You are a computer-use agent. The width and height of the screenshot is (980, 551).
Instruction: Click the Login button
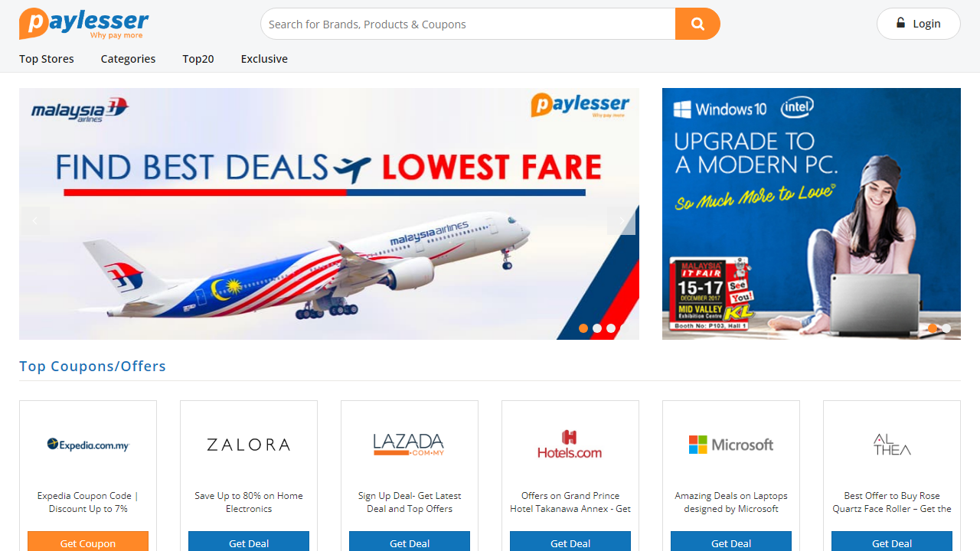click(x=918, y=24)
